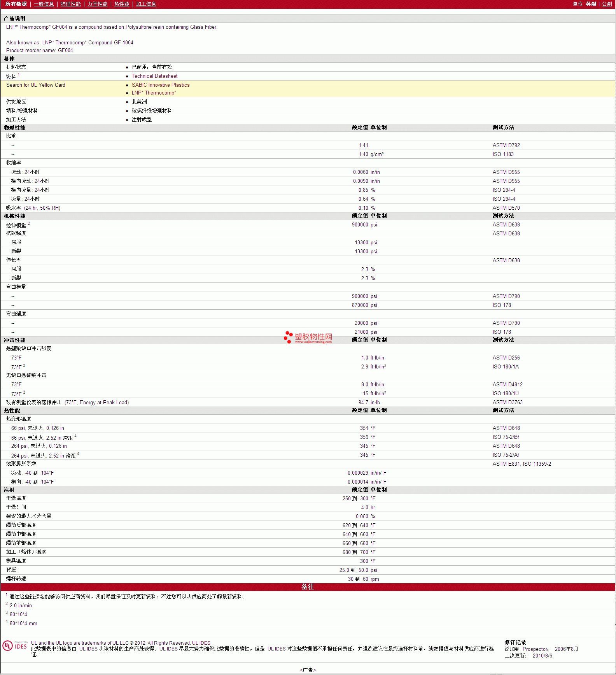Select the 干燥温度 row label

tap(16, 498)
